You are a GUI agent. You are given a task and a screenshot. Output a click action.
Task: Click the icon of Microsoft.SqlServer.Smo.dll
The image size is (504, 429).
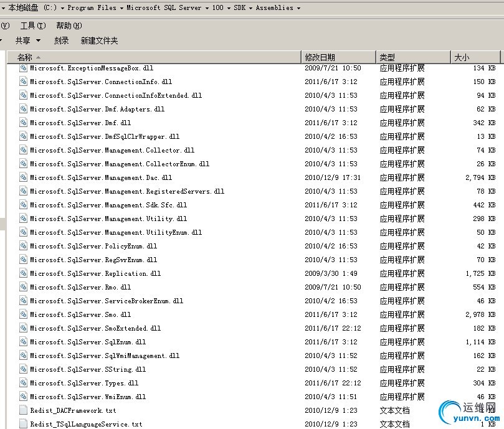coord(23,314)
